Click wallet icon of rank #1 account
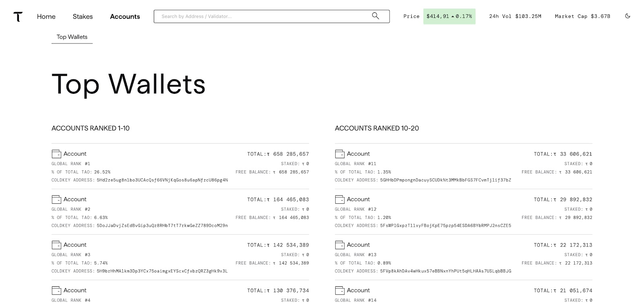 56,154
